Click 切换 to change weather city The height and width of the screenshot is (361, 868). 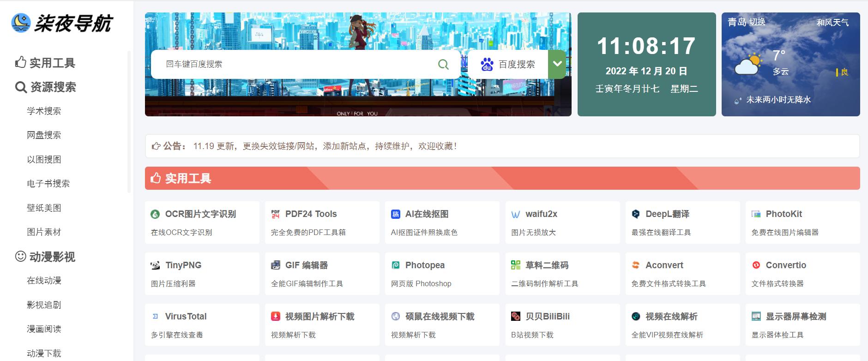coord(757,22)
